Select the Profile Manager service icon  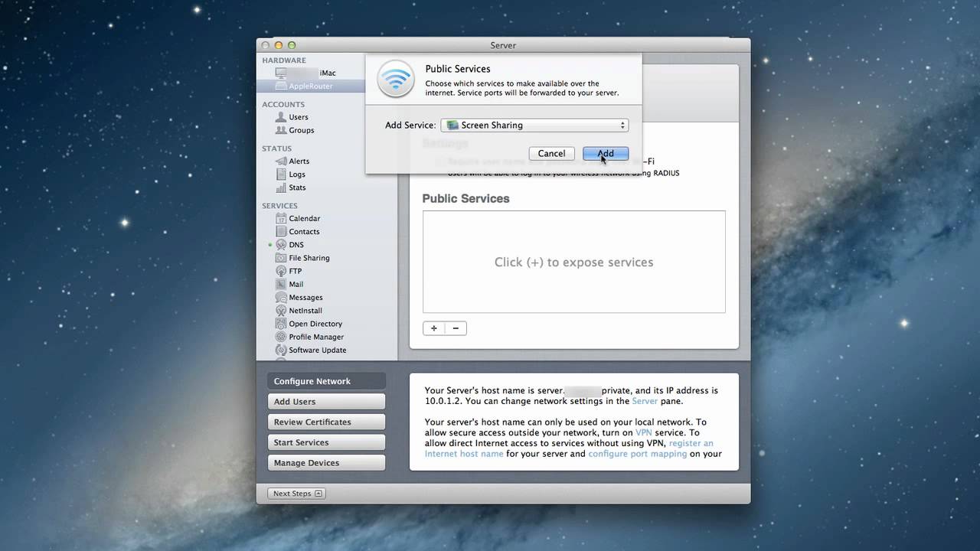281,337
